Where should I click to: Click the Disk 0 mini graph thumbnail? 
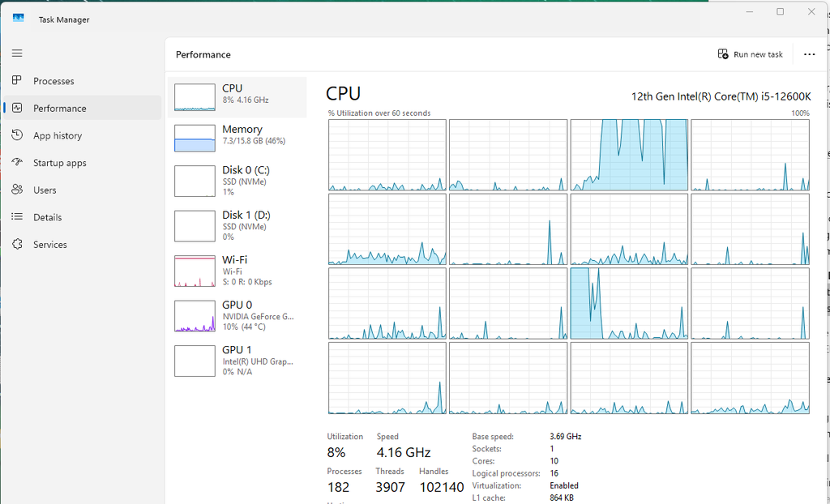pos(195,181)
